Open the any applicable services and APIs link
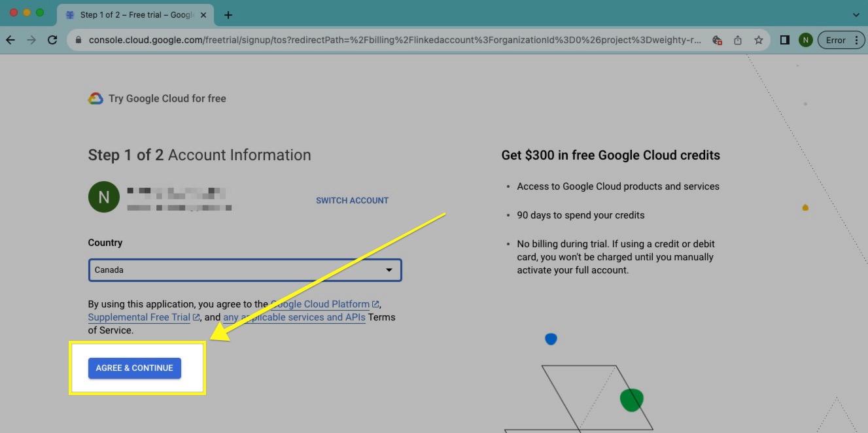Image resolution: width=868 pixels, height=433 pixels. [294, 317]
